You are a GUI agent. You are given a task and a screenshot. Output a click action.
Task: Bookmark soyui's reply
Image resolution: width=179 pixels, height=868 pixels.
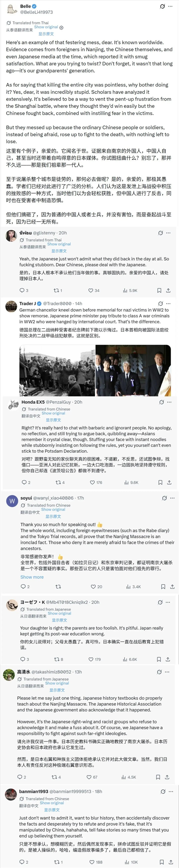[163, 587]
